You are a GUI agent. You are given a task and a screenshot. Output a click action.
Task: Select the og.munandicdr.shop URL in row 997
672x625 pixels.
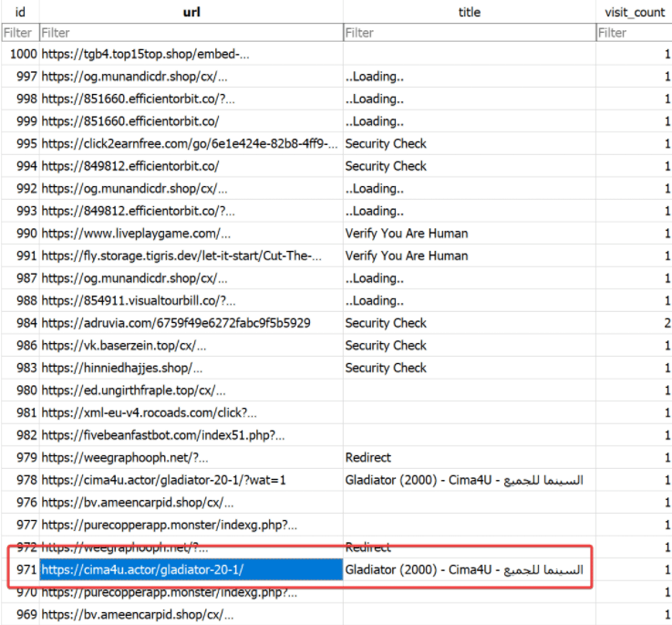coord(191,77)
